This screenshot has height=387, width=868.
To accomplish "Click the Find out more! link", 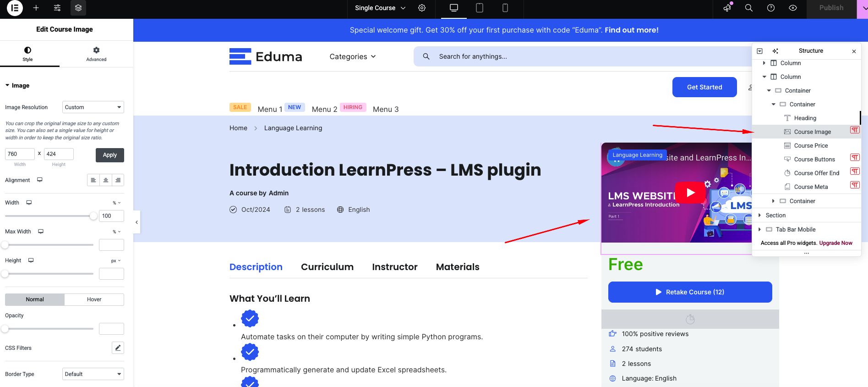I will pos(632,30).
